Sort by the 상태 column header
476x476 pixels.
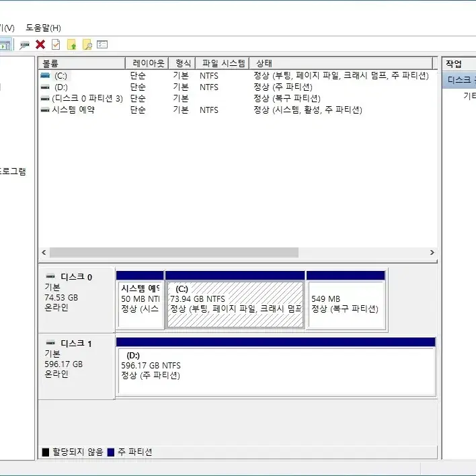[x=341, y=63]
